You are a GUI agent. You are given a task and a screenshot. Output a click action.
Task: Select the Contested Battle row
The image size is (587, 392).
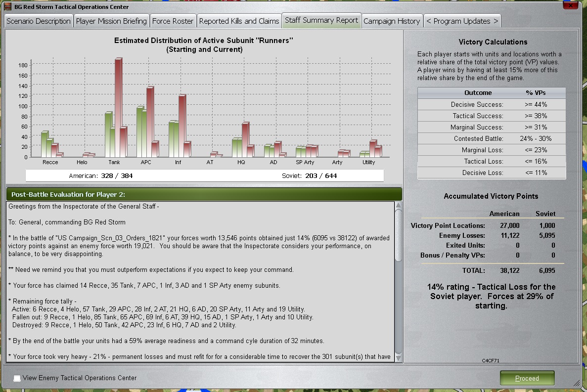tap(492, 138)
